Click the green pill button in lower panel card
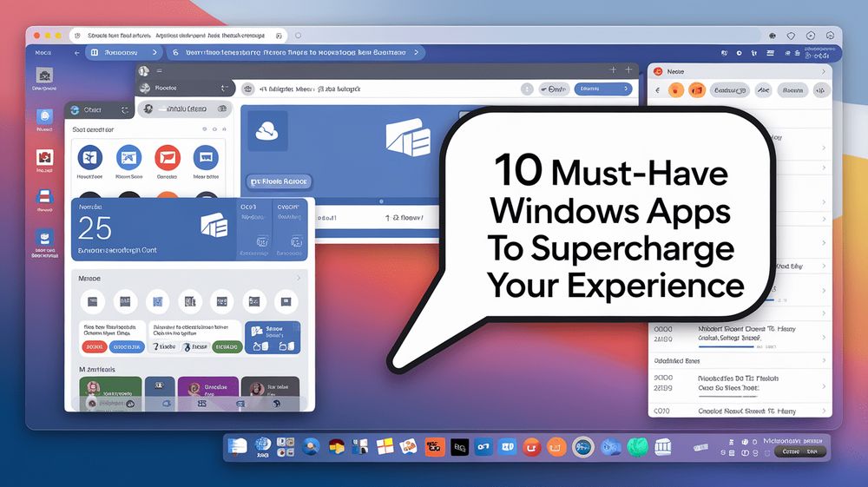 coord(227,347)
